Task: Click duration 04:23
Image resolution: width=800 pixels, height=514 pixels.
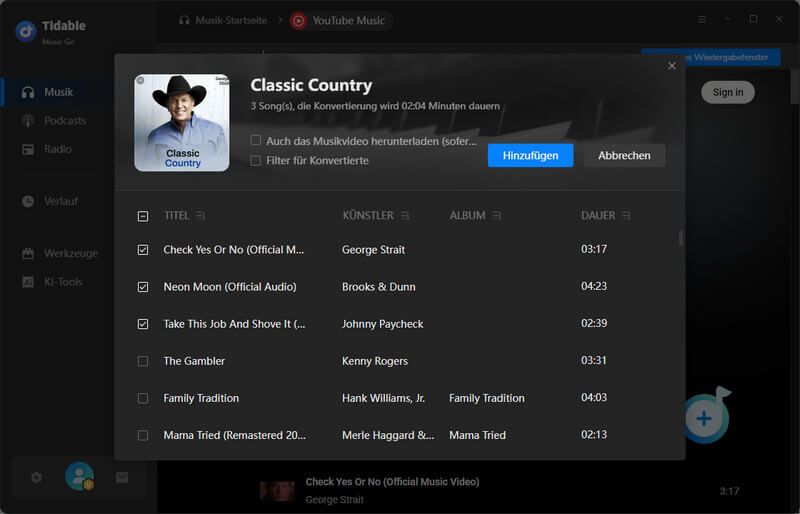Action: [594, 286]
